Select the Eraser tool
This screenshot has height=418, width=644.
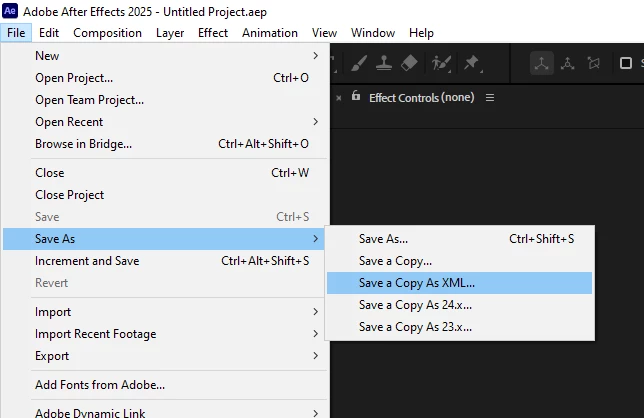[x=409, y=63]
